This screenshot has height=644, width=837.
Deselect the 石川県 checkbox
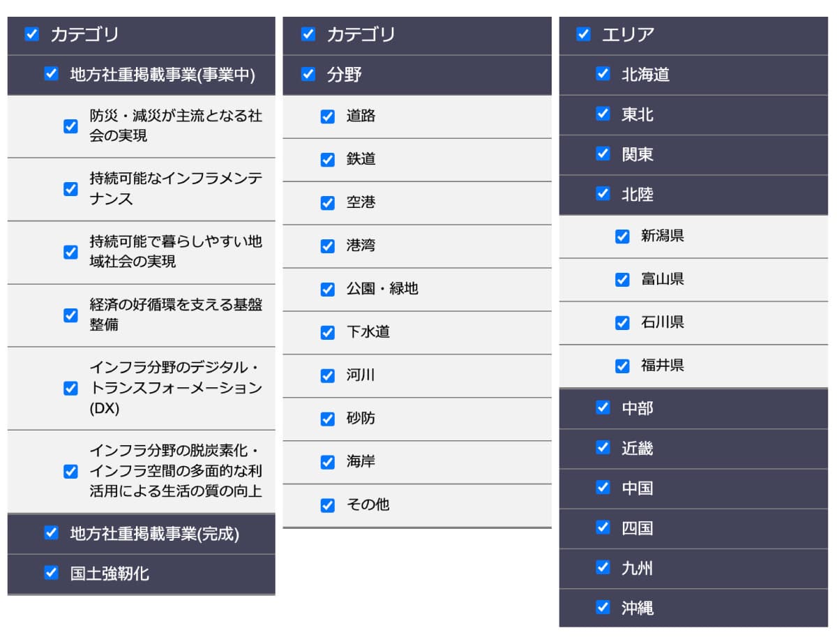tap(622, 323)
